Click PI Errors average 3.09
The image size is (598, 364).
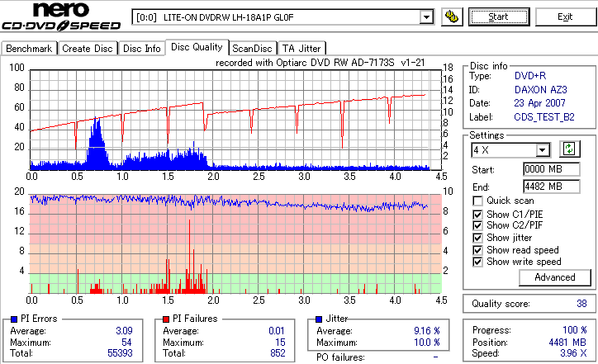pyautogui.click(x=125, y=331)
